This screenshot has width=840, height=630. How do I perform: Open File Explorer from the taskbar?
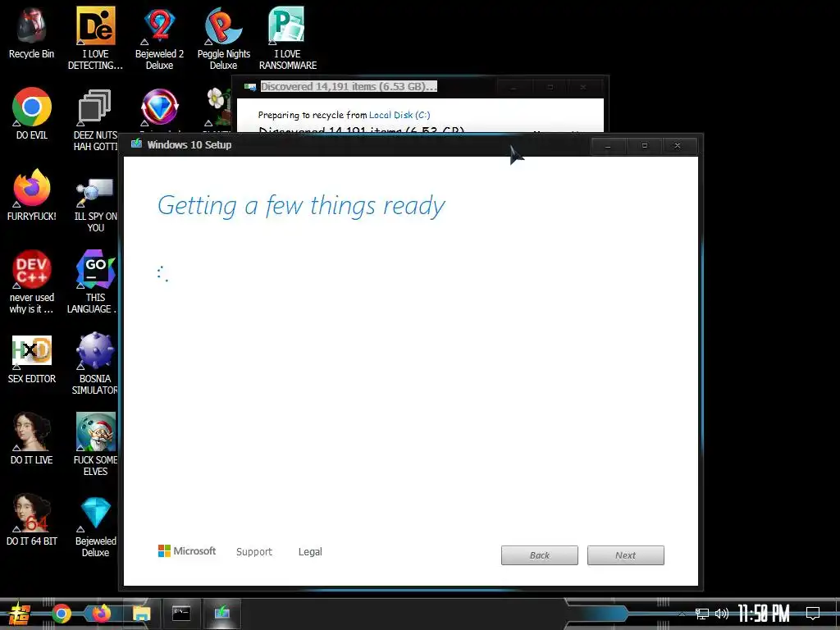click(141, 614)
